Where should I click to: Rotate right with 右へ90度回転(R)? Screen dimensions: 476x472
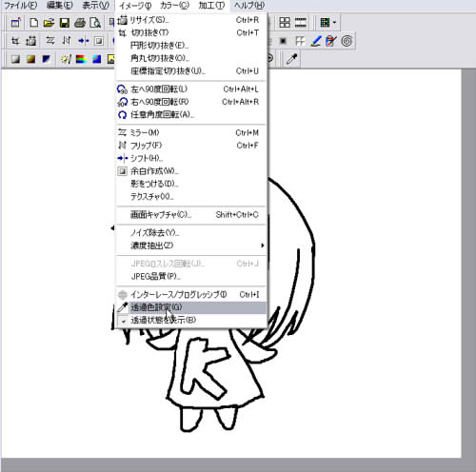pyautogui.click(x=191, y=102)
